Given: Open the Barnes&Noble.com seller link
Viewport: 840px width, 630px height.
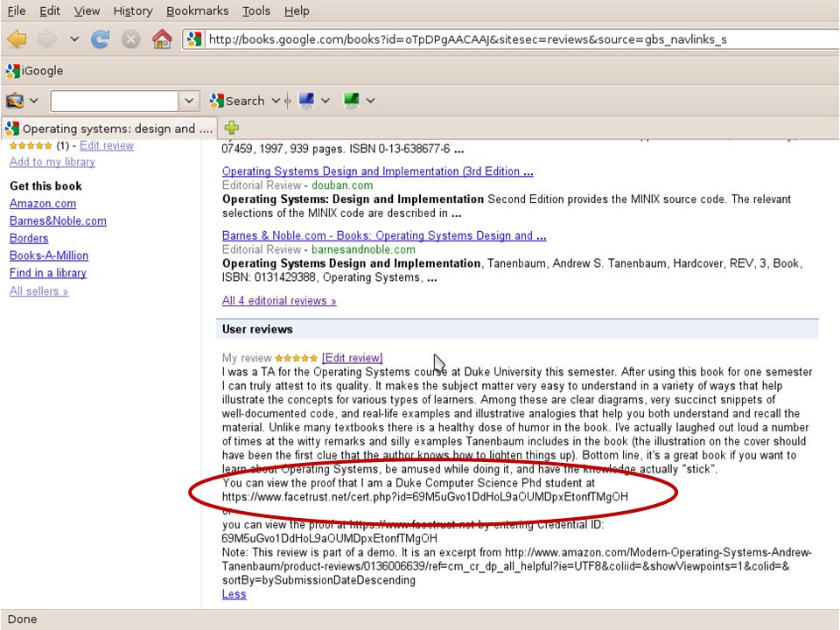Looking at the screenshot, I should 58,220.
